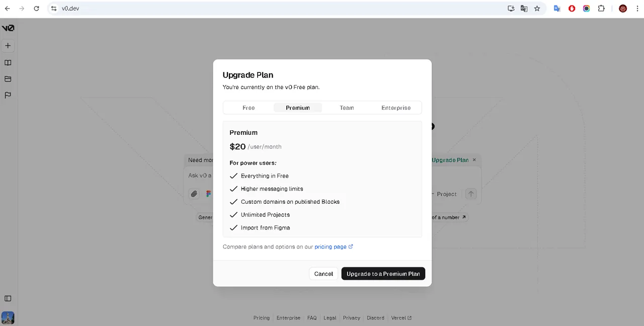The width and height of the screenshot is (644, 326).
Task: Reload the page
Action: coord(36,9)
